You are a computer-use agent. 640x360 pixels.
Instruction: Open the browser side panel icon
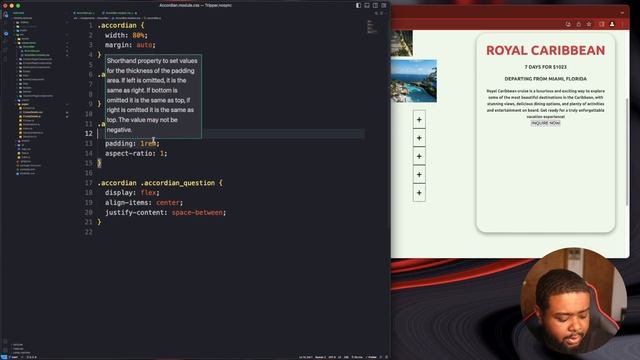tap(601, 24)
